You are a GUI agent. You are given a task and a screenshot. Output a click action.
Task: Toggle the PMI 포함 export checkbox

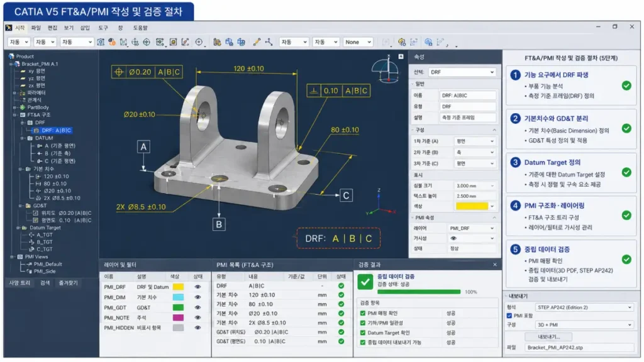click(509, 315)
